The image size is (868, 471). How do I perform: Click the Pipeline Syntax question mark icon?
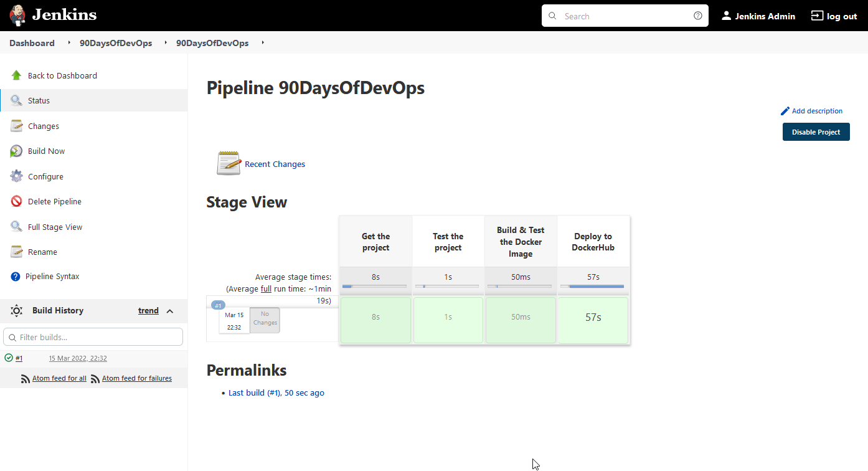pos(16,277)
